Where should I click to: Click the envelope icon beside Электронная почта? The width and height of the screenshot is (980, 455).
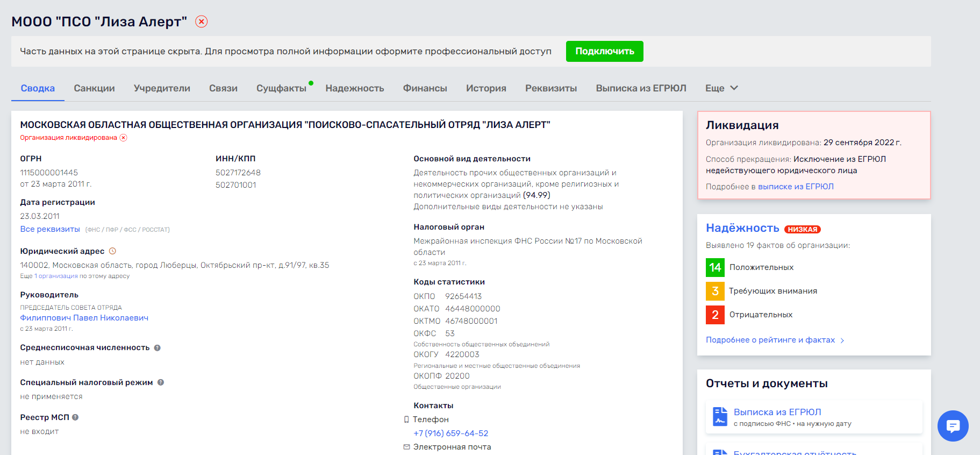(407, 447)
